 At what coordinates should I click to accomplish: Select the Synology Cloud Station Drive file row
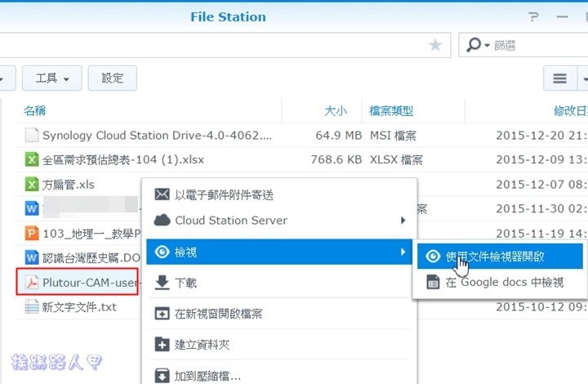coord(157,135)
